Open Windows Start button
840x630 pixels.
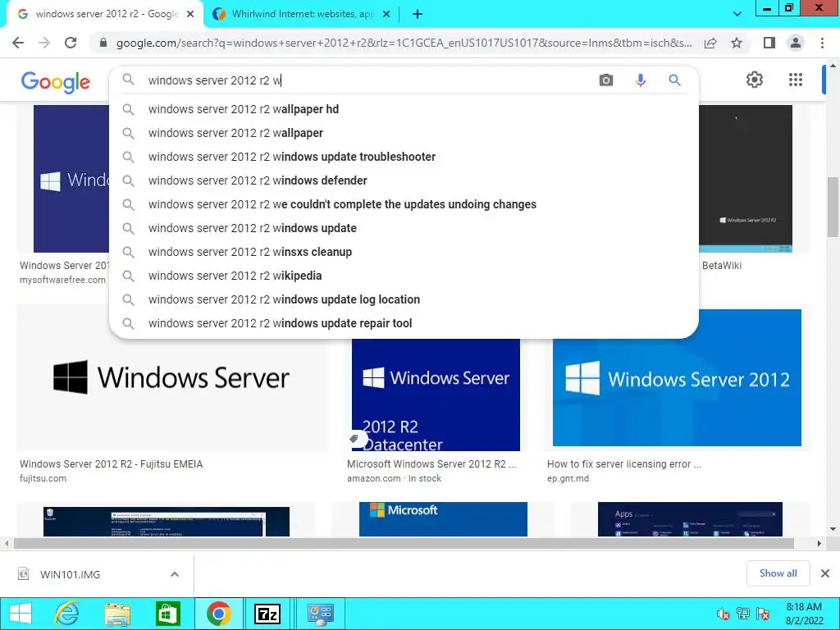(21, 614)
